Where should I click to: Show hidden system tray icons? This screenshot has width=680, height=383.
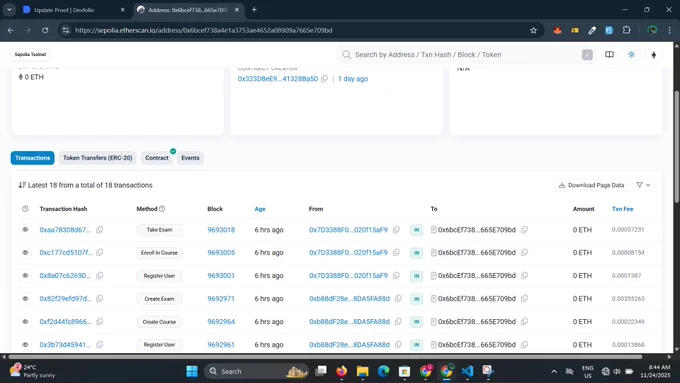[x=554, y=371]
